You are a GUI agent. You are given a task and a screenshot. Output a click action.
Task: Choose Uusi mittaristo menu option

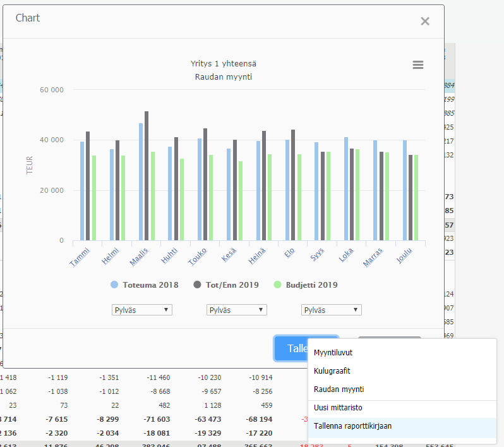(338, 408)
